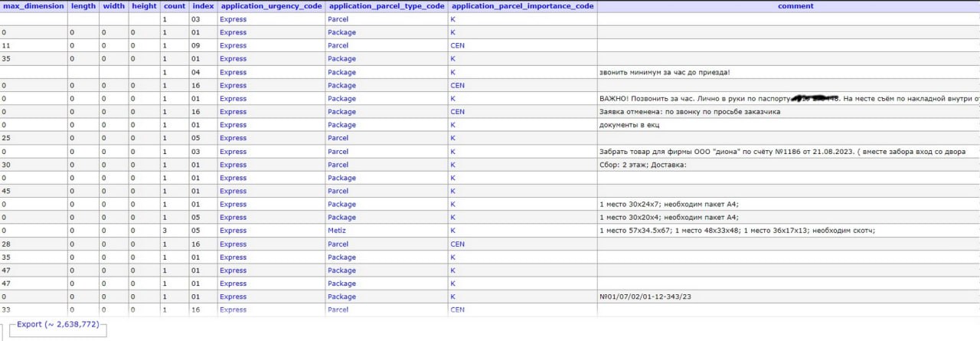Click the count cell showing 3
Screen dimensions: 980x341
click(x=164, y=231)
